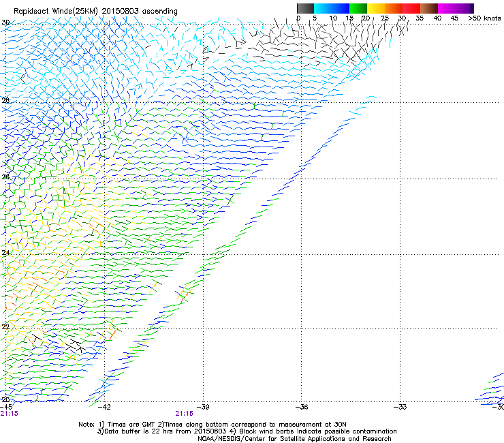Click the 'Data buffer is 22 hrs' note line
The image size is (504, 443).
[x=247, y=431]
